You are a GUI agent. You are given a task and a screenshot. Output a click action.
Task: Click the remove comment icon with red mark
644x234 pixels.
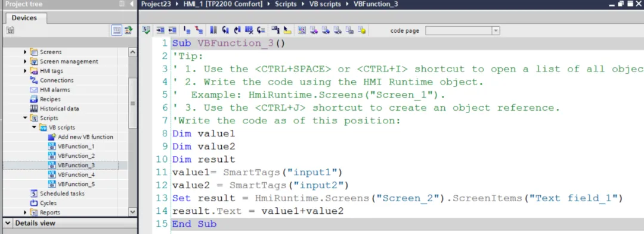(199, 30)
